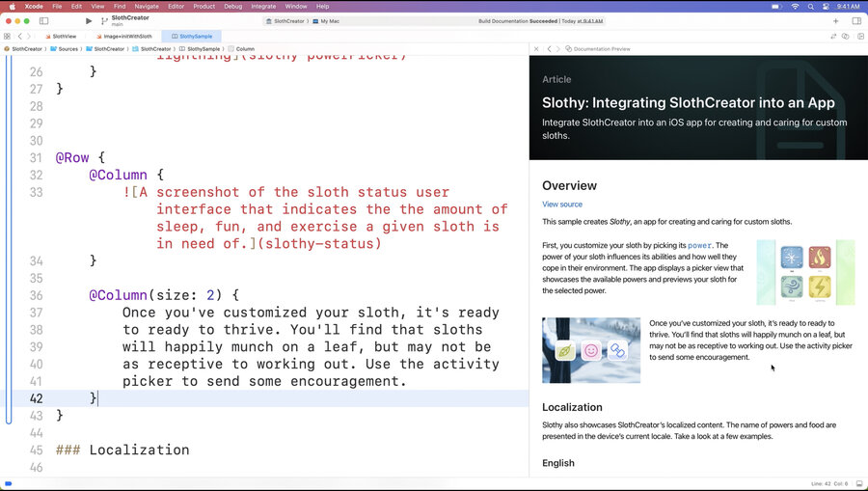Open Spotlight search icon
Image resolution: width=868 pixels, height=491 pixels.
click(x=810, y=6)
